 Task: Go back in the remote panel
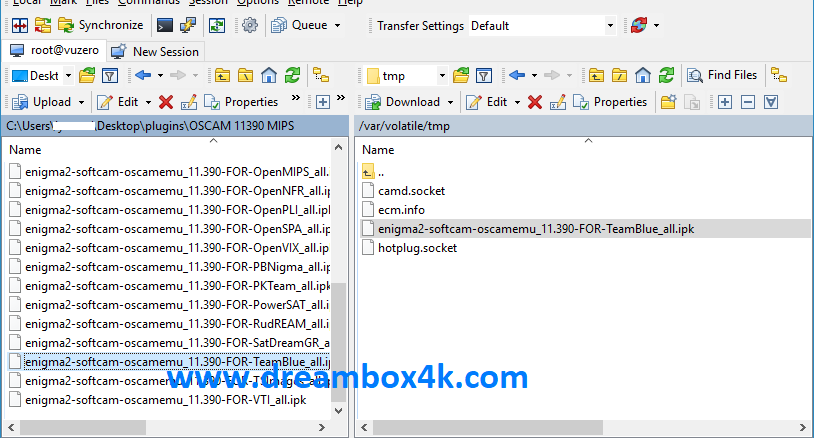point(517,76)
